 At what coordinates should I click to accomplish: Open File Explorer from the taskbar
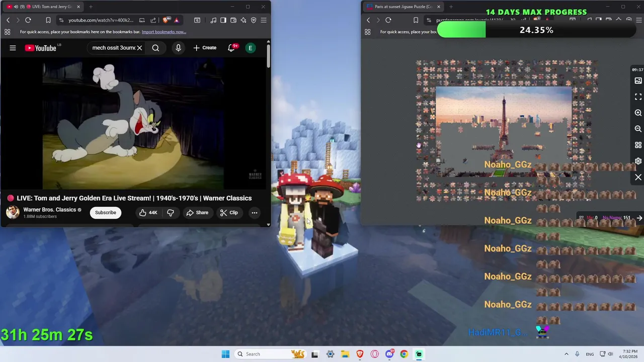click(x=345, y=354)
